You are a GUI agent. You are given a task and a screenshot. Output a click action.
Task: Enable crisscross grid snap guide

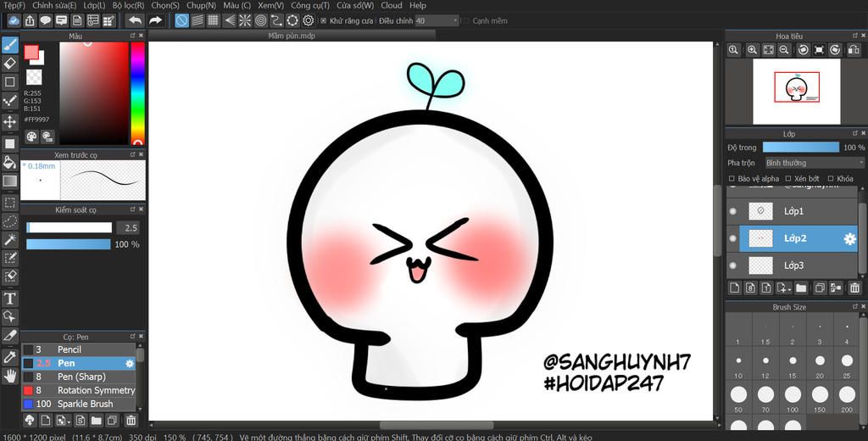point(213,20)
